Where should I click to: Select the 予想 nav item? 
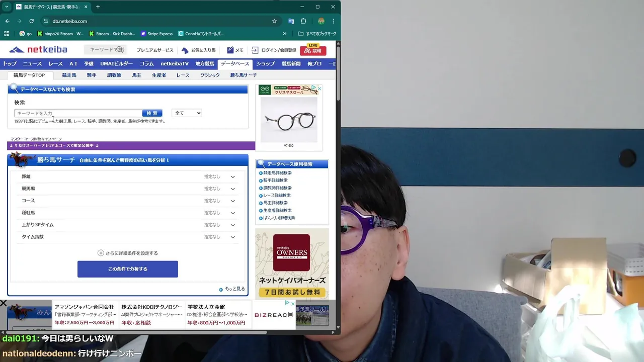coord(89,64)
